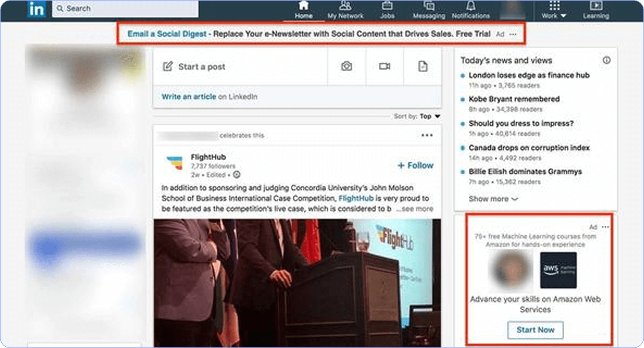This screenshot has height=348, width=644.
Task: Open the top banner ad options menu
Action: [x=513, y=34]
